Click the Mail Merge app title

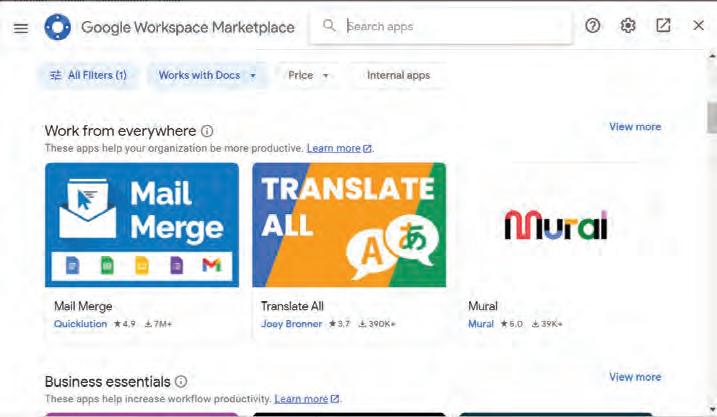83,306
